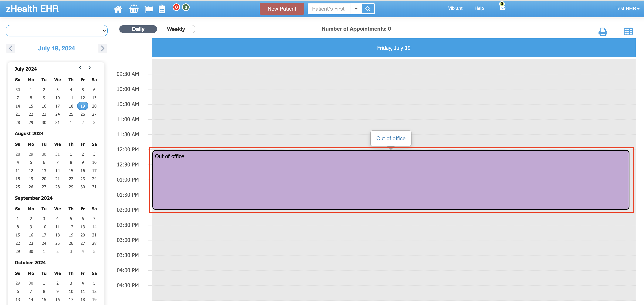Select September 25 in mini calendar
Screen dimensions: 644x305
[x=57, y=243]
